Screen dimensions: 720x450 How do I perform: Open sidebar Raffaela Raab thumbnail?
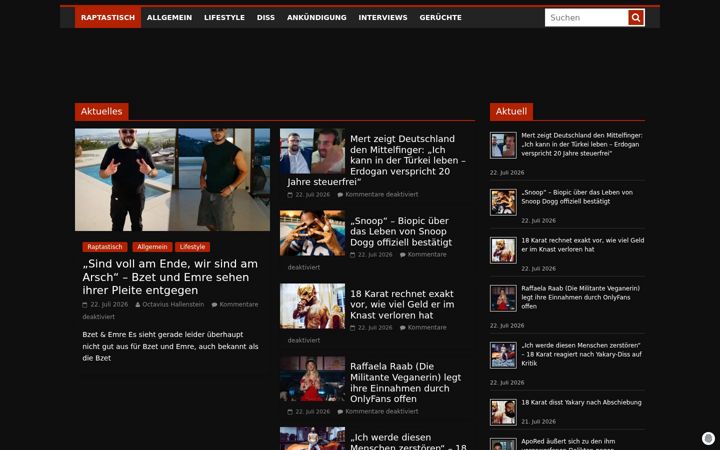503,298
